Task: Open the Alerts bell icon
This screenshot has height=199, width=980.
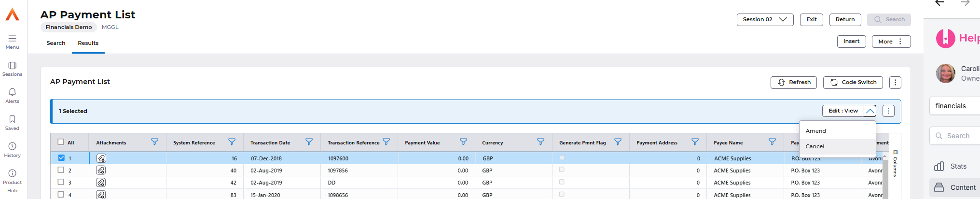Action: click(x=12, y=92)
